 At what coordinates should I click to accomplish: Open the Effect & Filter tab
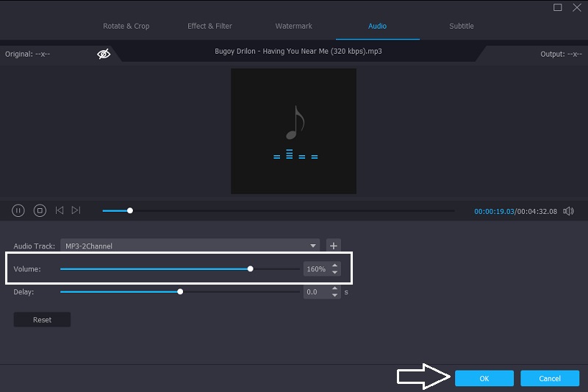click(209, 26)
